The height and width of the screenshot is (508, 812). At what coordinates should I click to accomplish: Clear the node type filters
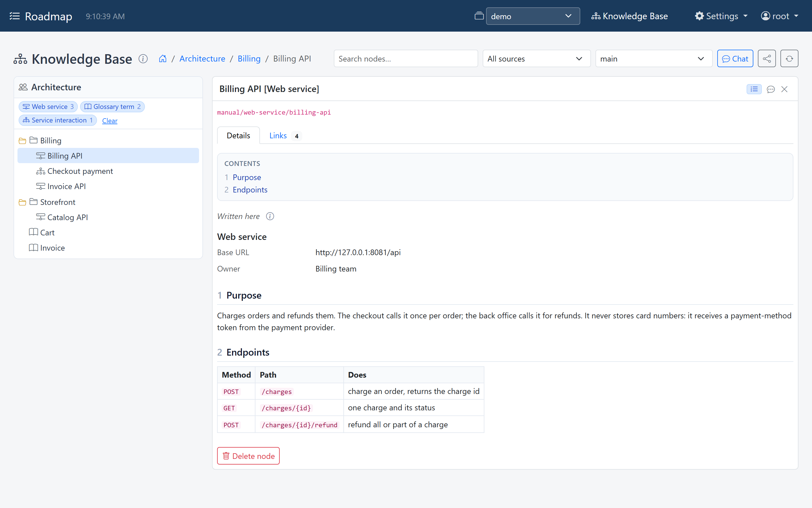(x=110, y=121)
